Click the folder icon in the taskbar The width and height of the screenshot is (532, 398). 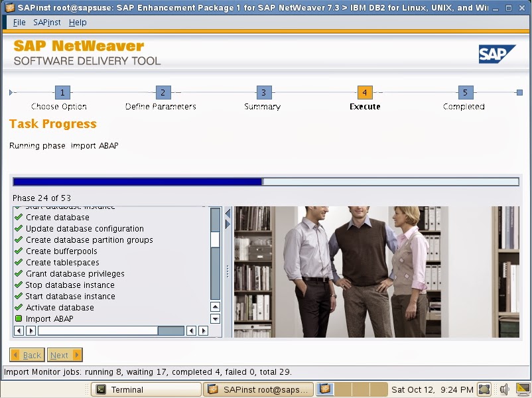click(x=324, y=389)
